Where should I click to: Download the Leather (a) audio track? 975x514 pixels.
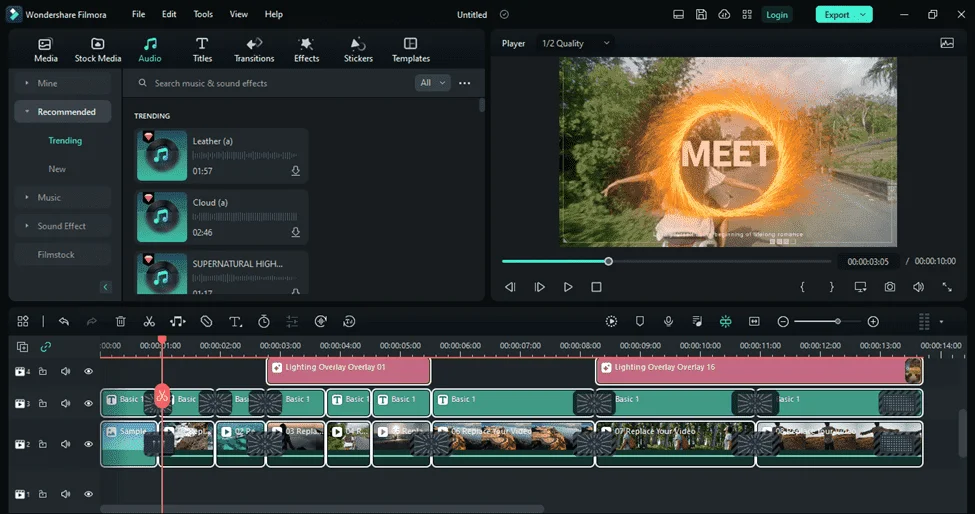(x=295, y=171)
